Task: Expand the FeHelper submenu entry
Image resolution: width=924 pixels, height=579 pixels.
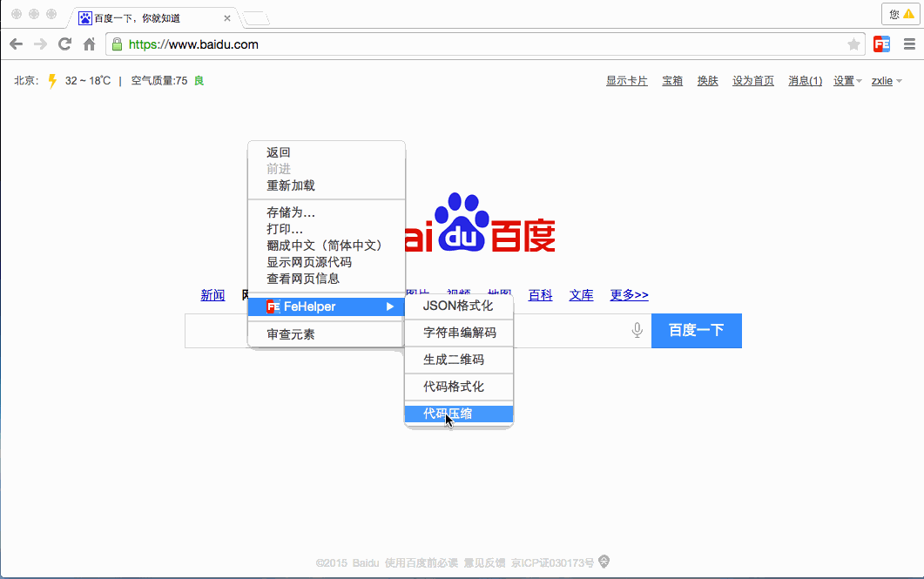Action: 327,306
